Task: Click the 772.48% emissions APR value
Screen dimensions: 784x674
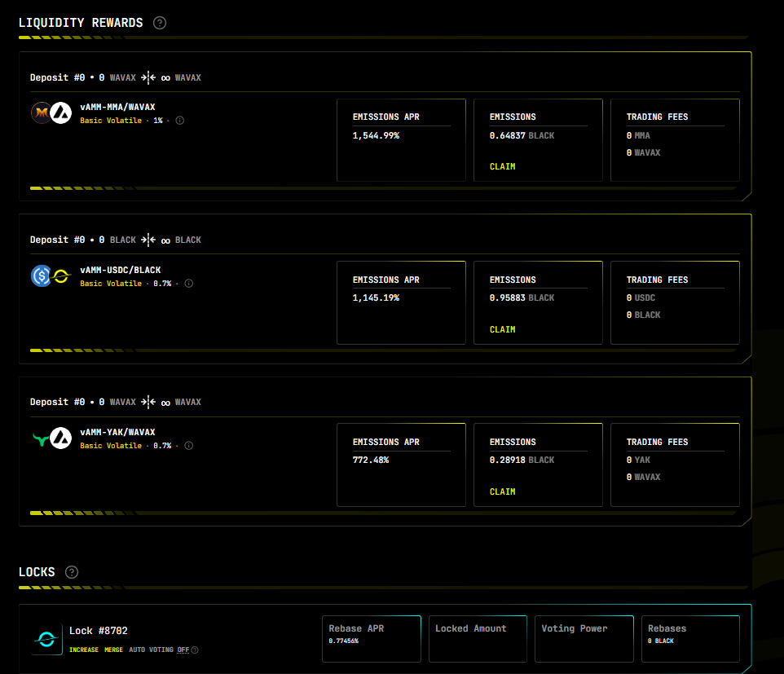Action: [371, 460]
